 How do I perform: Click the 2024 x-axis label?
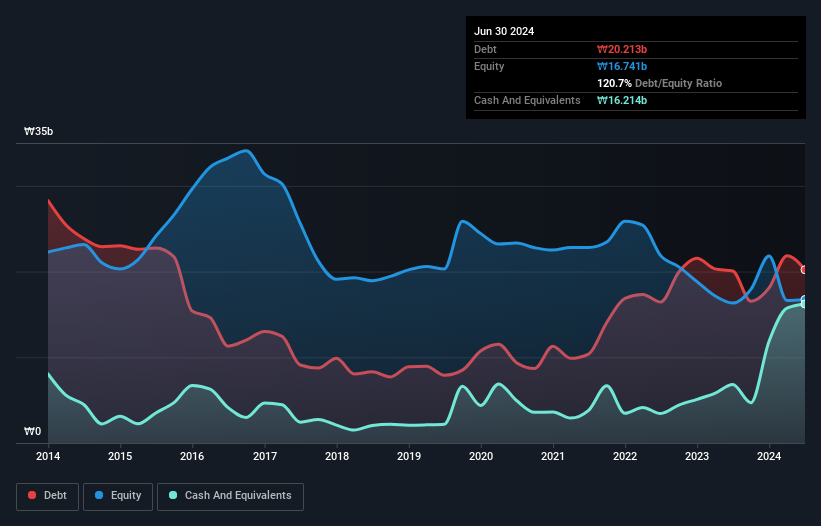coord(769,456)
